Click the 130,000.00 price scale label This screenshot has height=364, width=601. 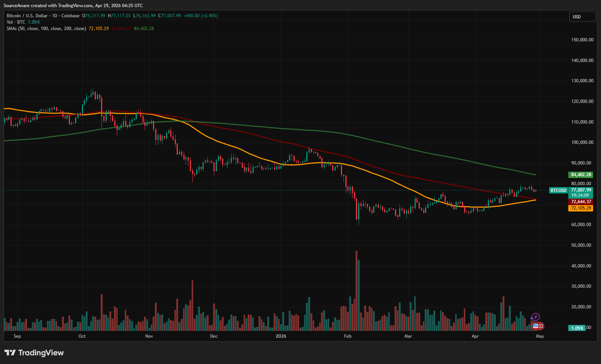click(582, 81)
